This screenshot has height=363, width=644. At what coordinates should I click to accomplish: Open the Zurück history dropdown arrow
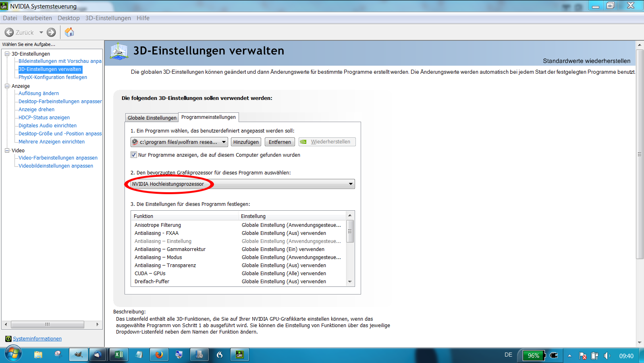click(41, 33)
